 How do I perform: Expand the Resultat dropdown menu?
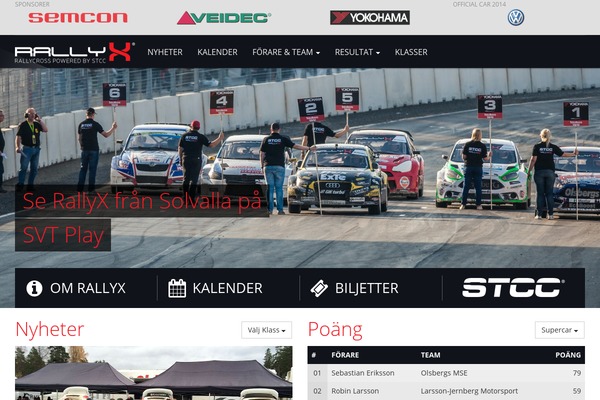357,52
